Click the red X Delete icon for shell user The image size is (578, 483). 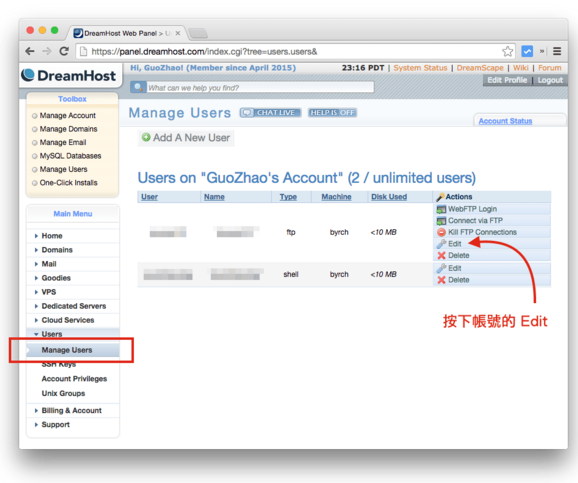tap(441, 280)
